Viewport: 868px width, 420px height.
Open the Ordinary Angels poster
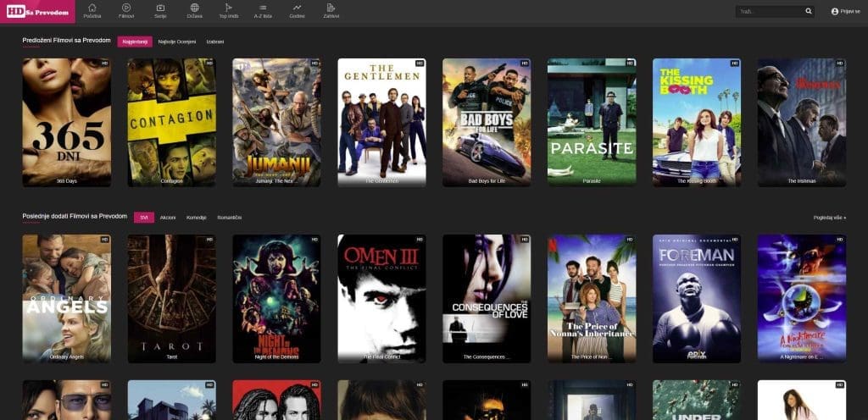click(x=66, y=298)
